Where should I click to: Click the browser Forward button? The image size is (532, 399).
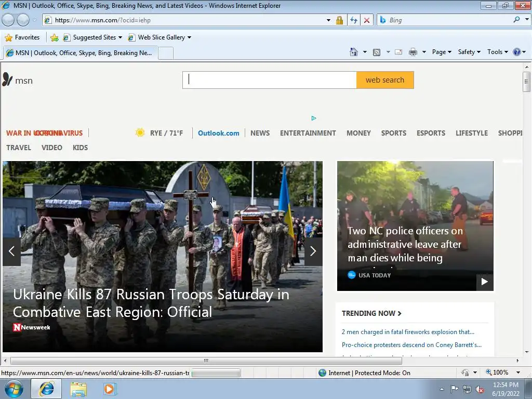23,20
